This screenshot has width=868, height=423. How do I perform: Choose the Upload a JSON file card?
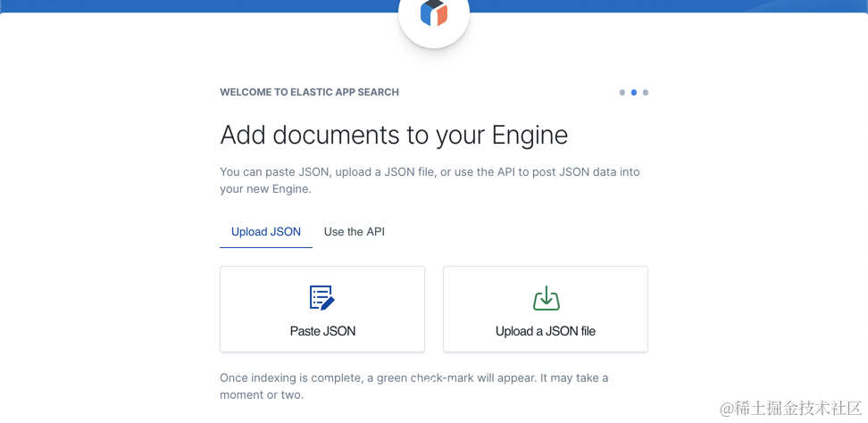[x=546, y=309]
